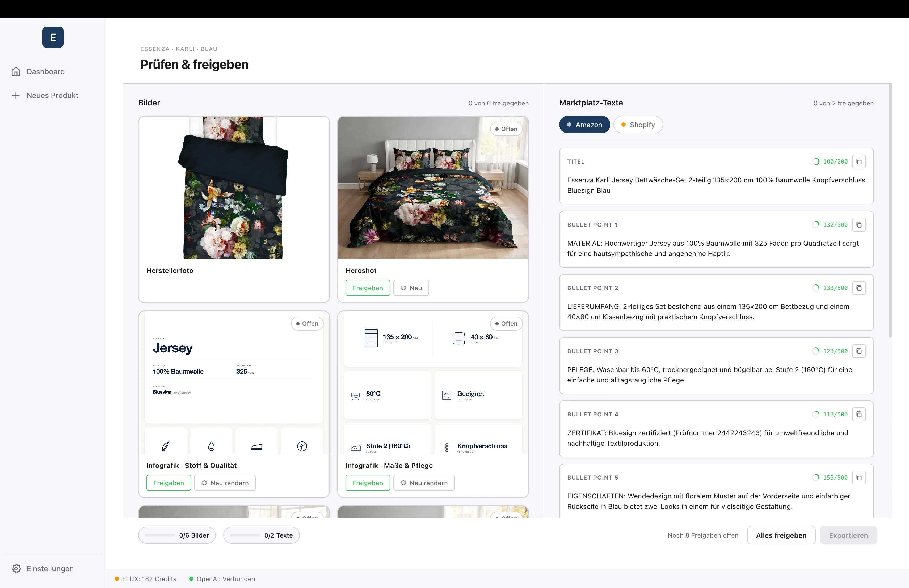Click the 0/2 Texte progress indicator
The image size is (909, 588).
tap(261, 535)
